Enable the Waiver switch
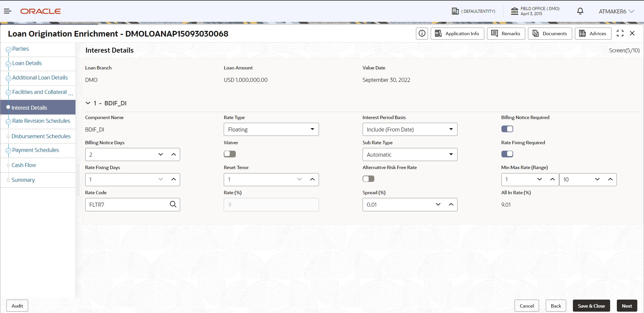Viewport: 644px width, 313px height. [x=230, y=154]
